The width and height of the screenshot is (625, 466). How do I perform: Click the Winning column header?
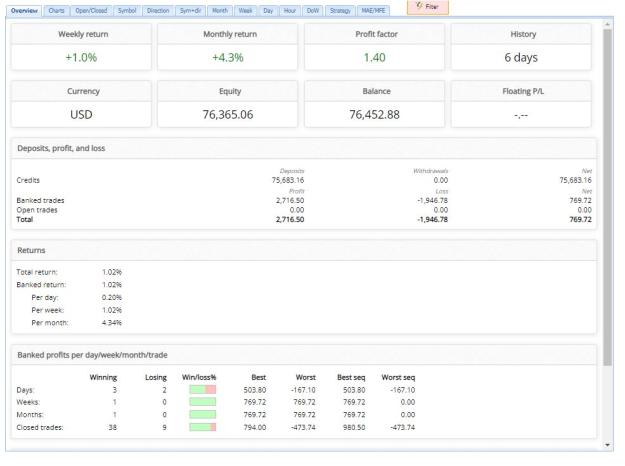(x=103, y=378)
